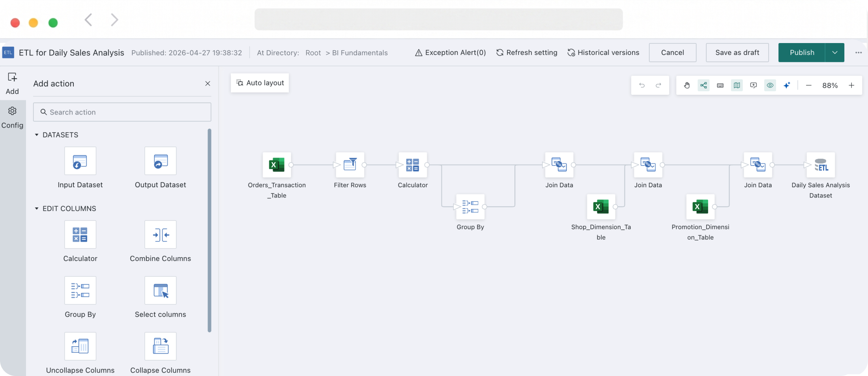This screenshot has width=868, height=376.
Task: Open BI Fundamentals breadcrumb
Action: click(360, 53)
